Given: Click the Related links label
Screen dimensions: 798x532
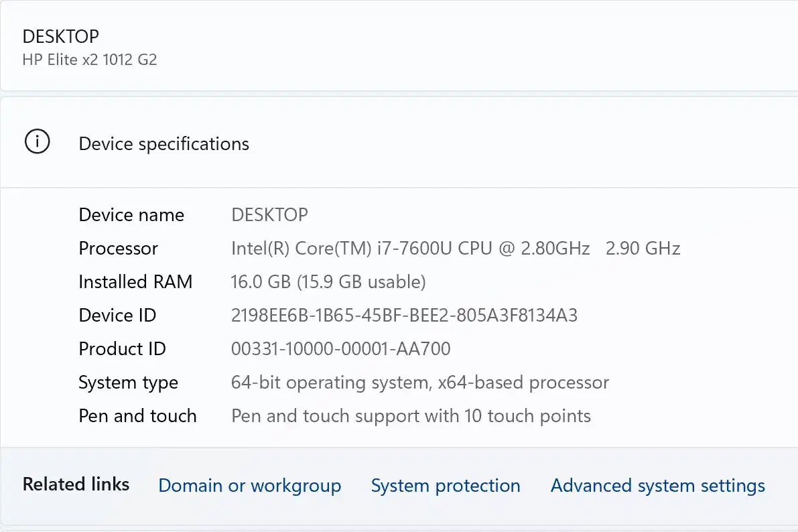Looking at the screenshot, I should [76, 484].
